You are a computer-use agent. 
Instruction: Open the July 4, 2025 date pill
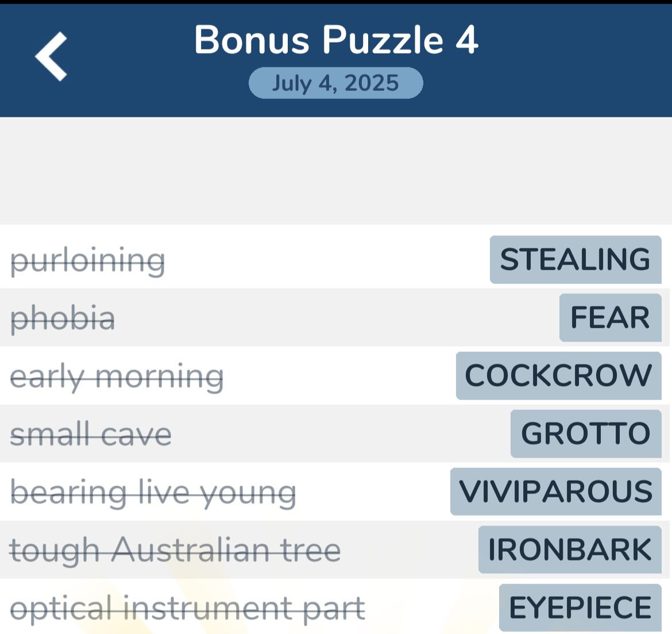coord(335,82)
